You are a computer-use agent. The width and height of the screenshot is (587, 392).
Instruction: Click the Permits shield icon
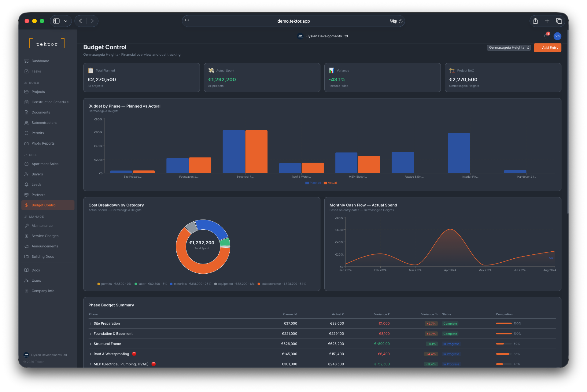pyautogui.click(x=27, y=133)
